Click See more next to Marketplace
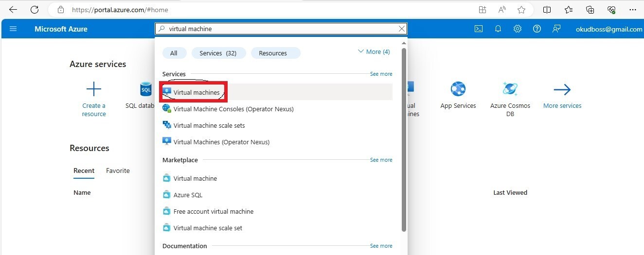This screenshot has width=644, height=255. [381, 160]
